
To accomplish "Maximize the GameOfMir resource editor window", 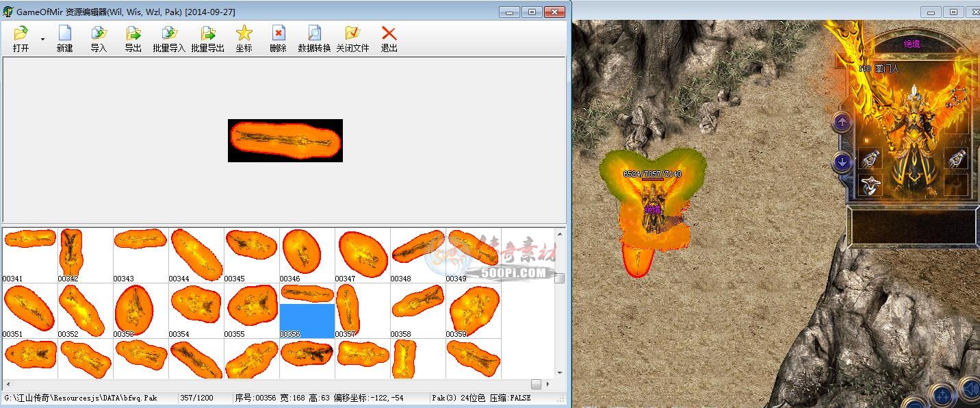I will pos(530,12).
